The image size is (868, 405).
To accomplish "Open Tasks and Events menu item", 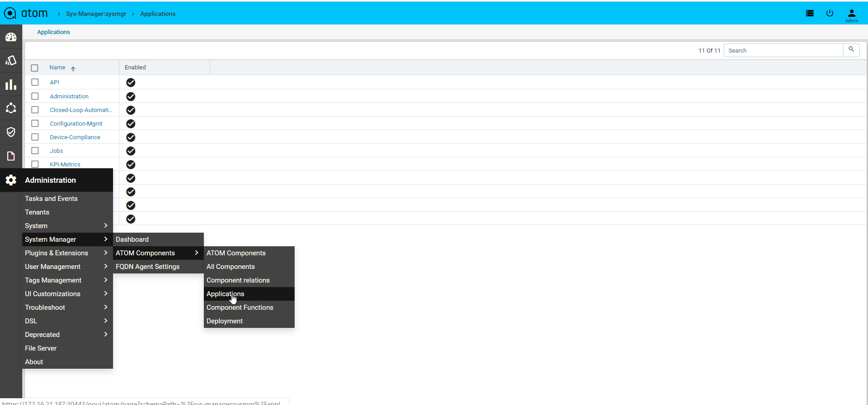I will coord(67,199).
